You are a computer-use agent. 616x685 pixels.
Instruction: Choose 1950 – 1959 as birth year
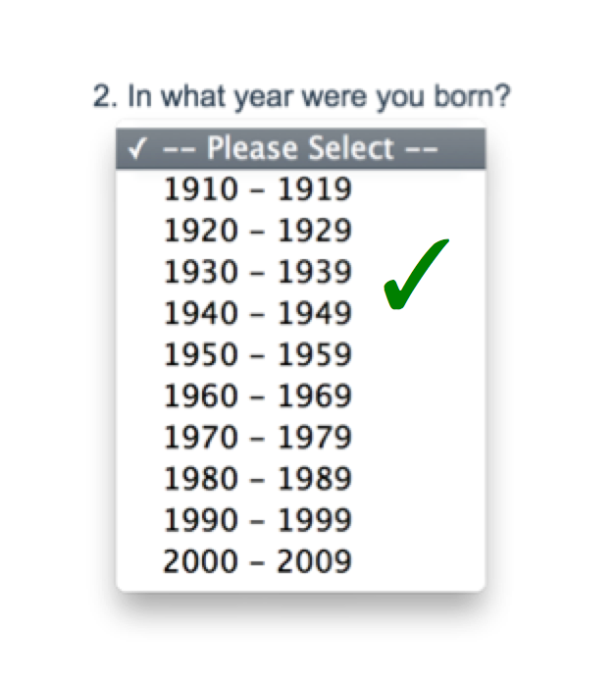(257, 354)
